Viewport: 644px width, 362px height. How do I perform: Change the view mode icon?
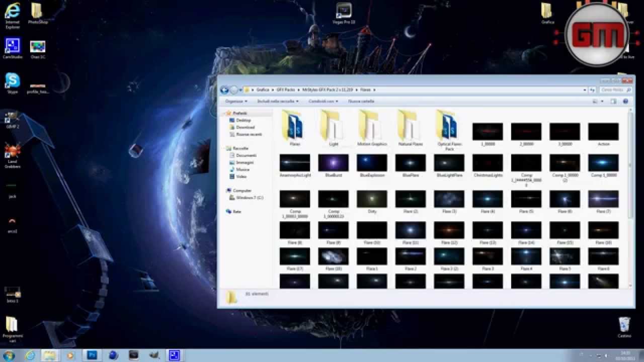(x=595, y=101)
